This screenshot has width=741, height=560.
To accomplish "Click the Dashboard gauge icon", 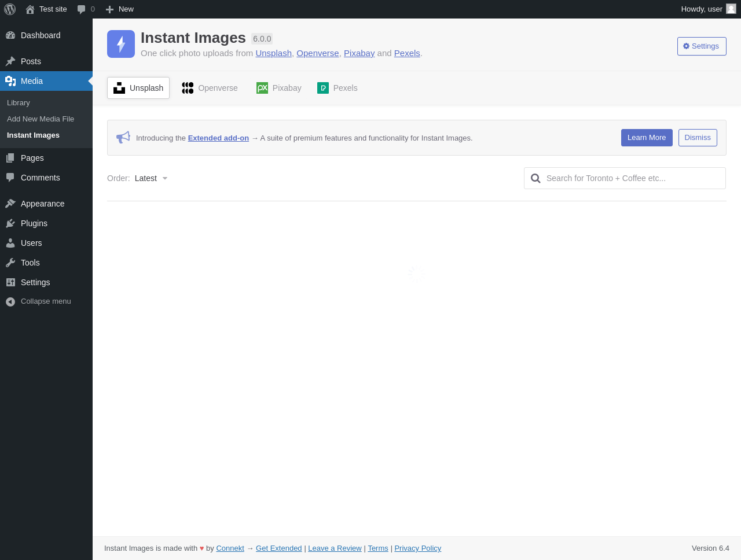I will [10, 35].
